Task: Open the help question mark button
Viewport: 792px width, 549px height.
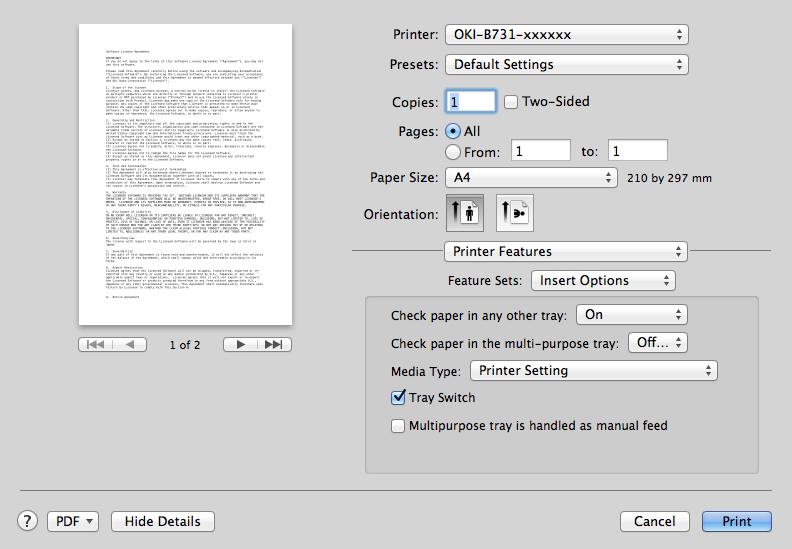Action: click(x=27, y=521)
